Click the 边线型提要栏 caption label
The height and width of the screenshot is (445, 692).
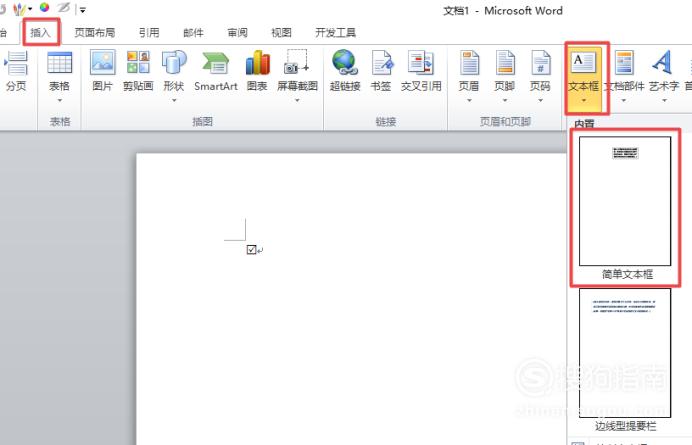coord(625,426)
